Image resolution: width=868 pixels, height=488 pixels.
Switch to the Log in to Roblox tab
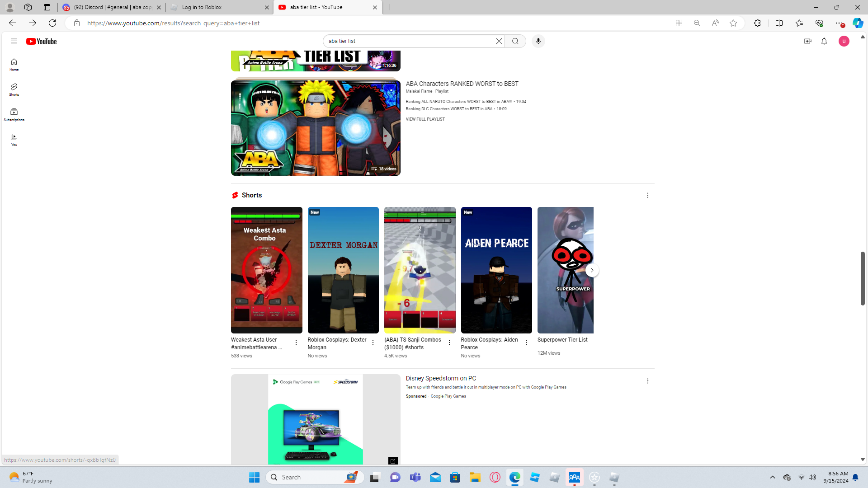219,7
